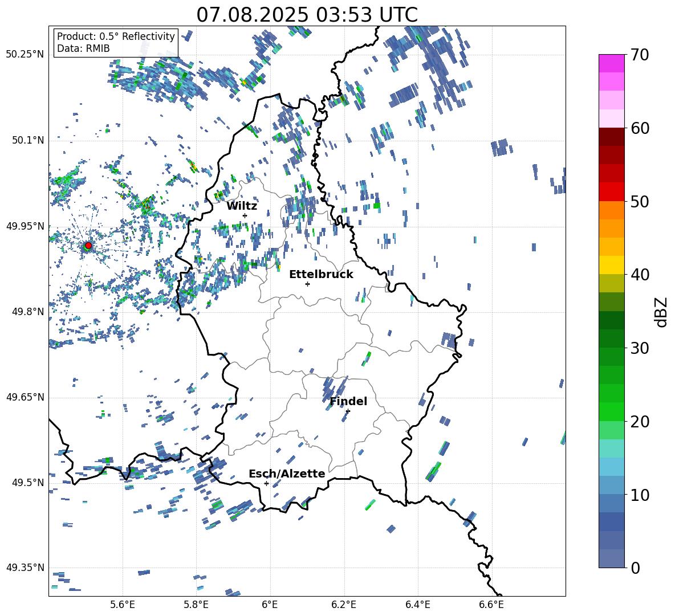Click the 6°E longitude label
This screenshot has height=616, width=675.
270,605
